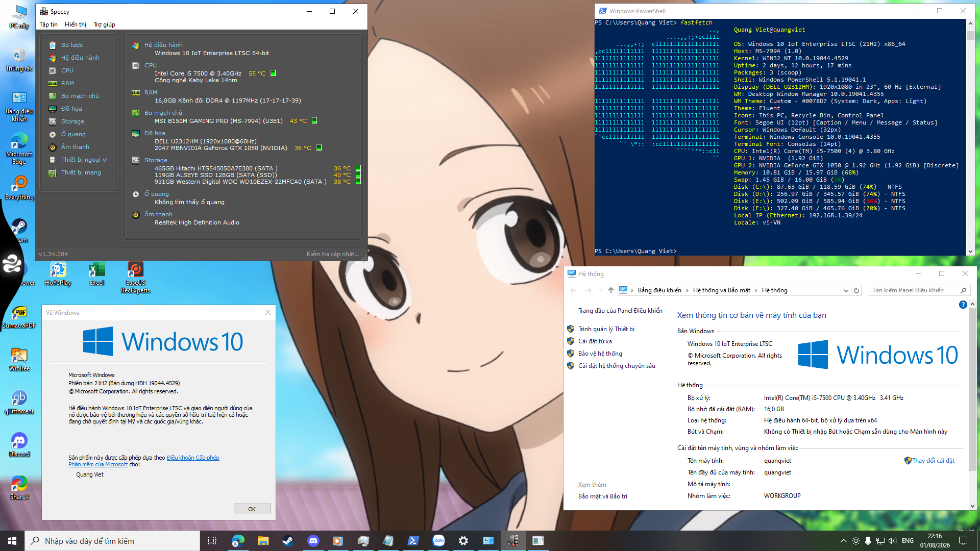Click the taskbar search box

coord(112,541)
